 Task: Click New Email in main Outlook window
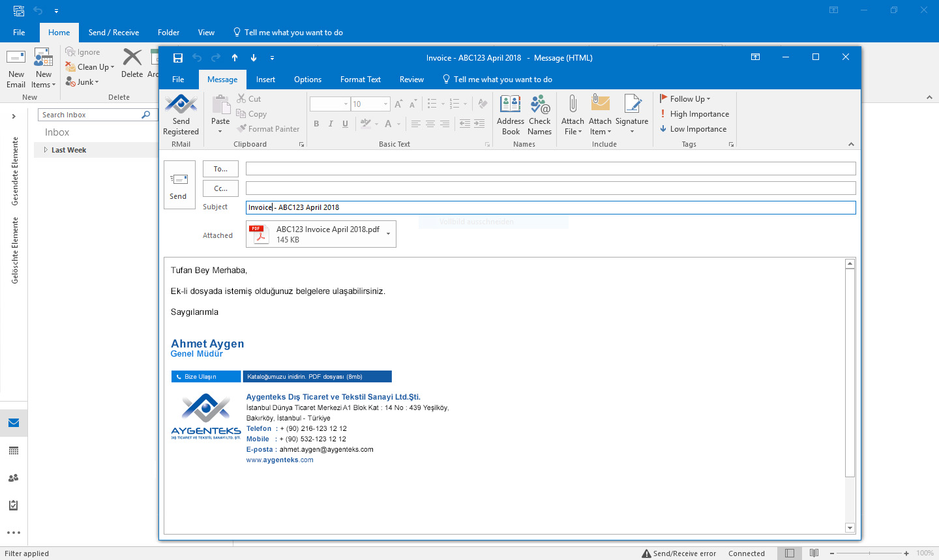coord(16,68)
